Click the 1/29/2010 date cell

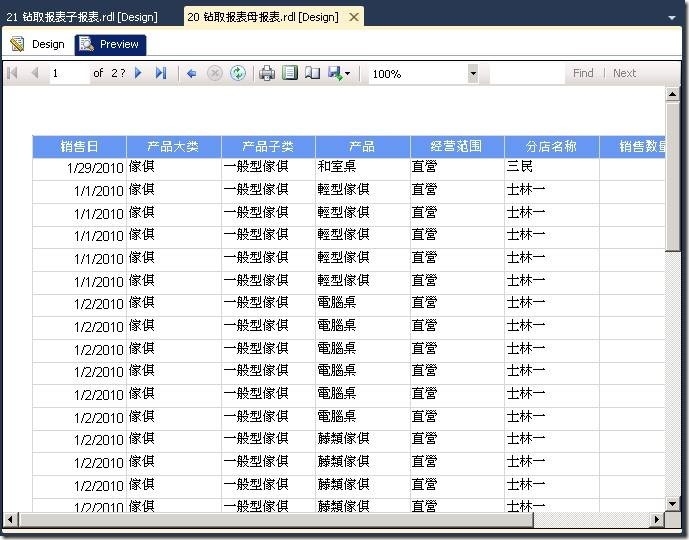pos(80,168)
